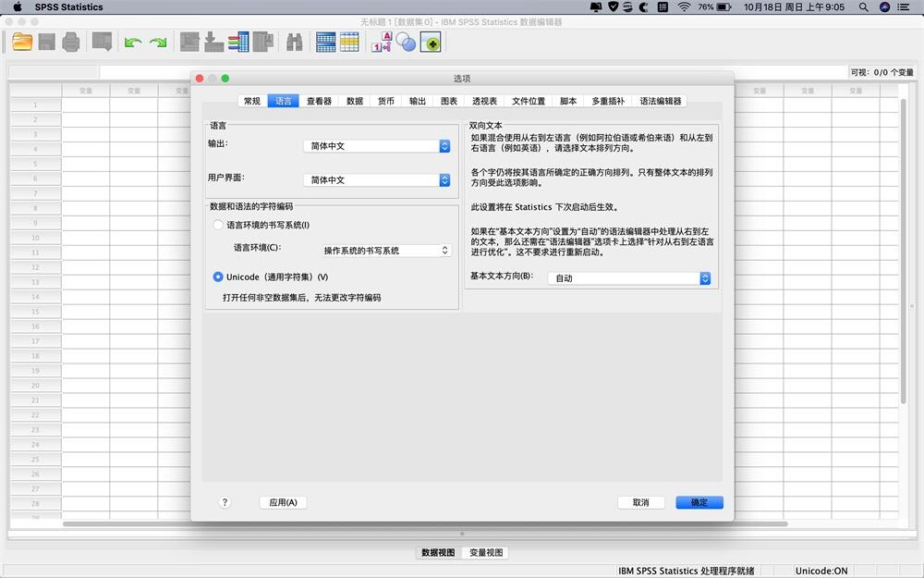Select row header 1 in the data grid
924x578 pixels.
[35, 105]
